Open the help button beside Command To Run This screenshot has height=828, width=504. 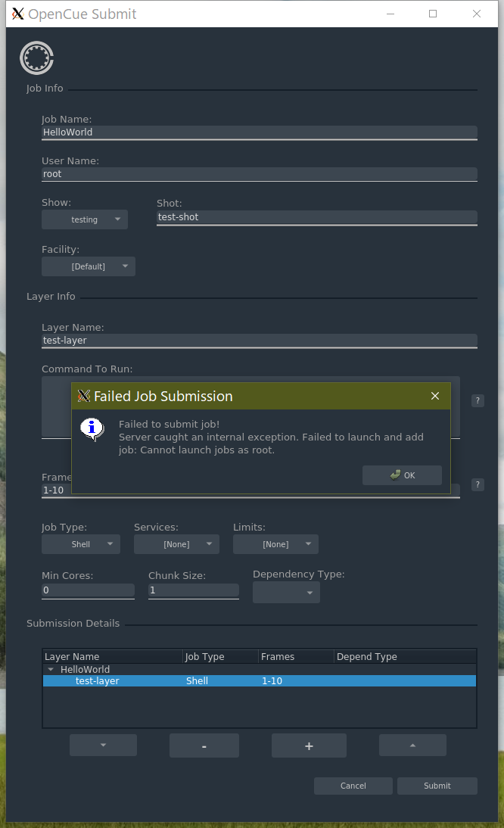click(x=478, y=401)
